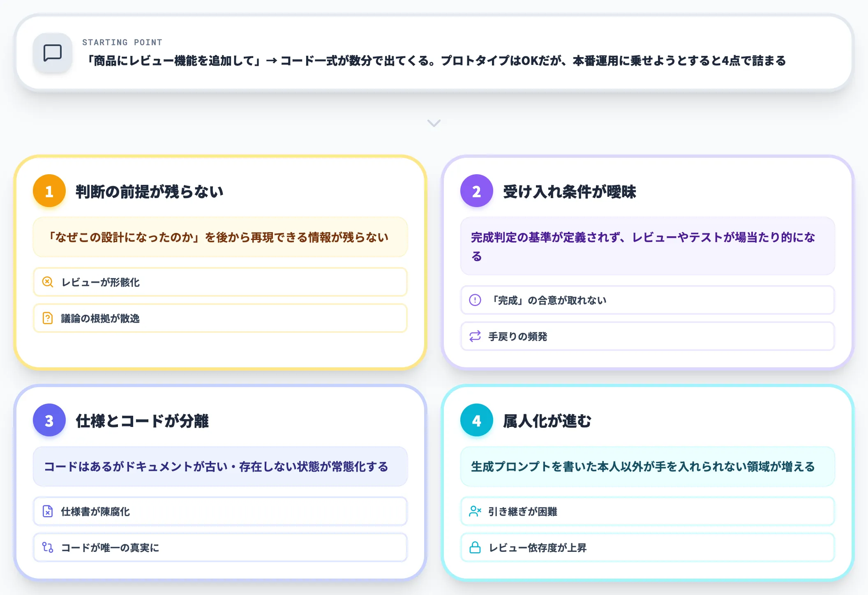Viewport: 868px width, 595px height.
Task: Click the heading 属人化が進む
Action: pos(547,421)
